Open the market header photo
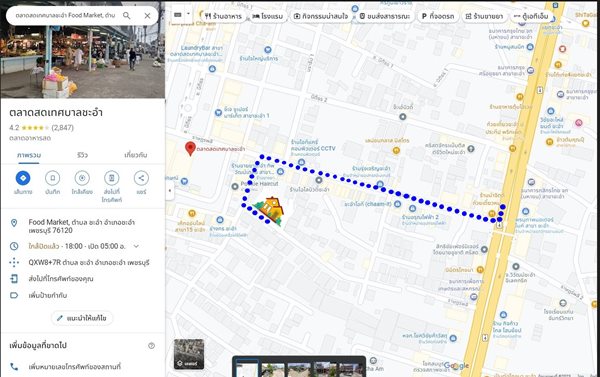 [83, 61]
